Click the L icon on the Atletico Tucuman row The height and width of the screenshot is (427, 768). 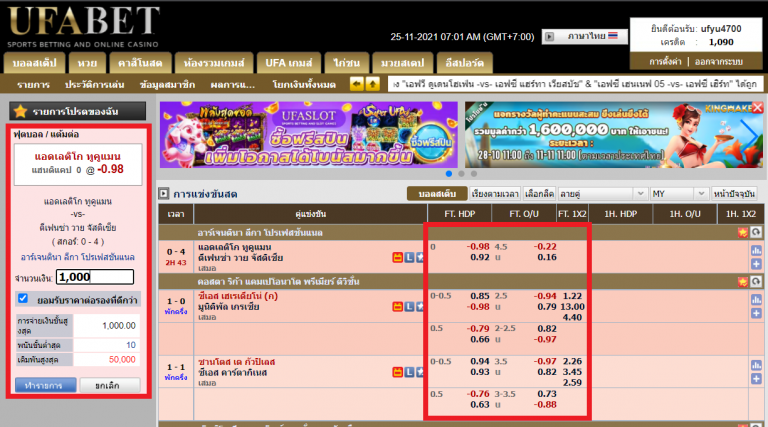click(409, 257)
